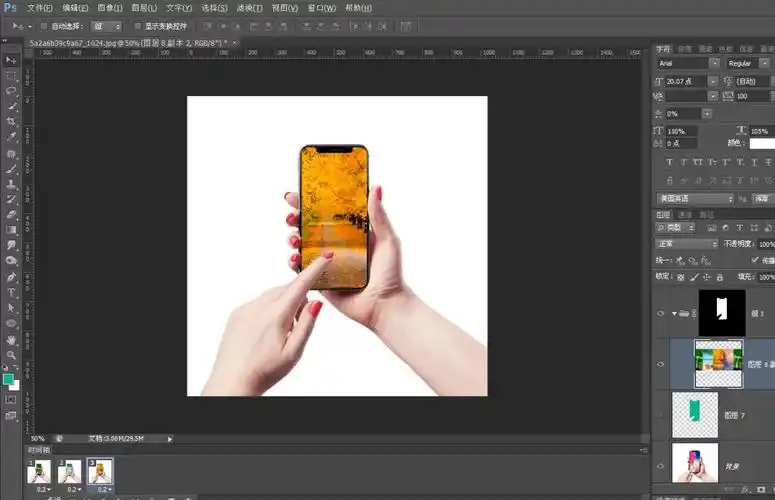Select the Eyedropper tool

pyautogui.click(x=11, y=137)
